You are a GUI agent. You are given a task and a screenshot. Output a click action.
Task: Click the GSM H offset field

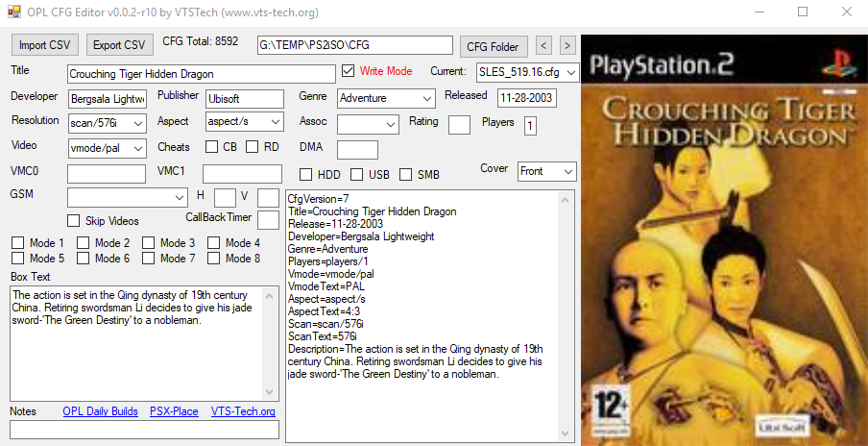pyautogui.click(x=226, y=198)
